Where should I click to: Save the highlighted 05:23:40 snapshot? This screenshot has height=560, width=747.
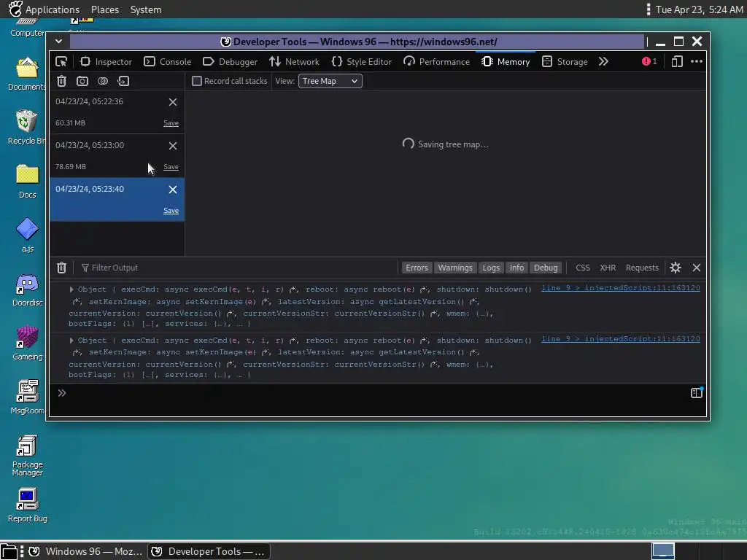(x=171, y=211)
